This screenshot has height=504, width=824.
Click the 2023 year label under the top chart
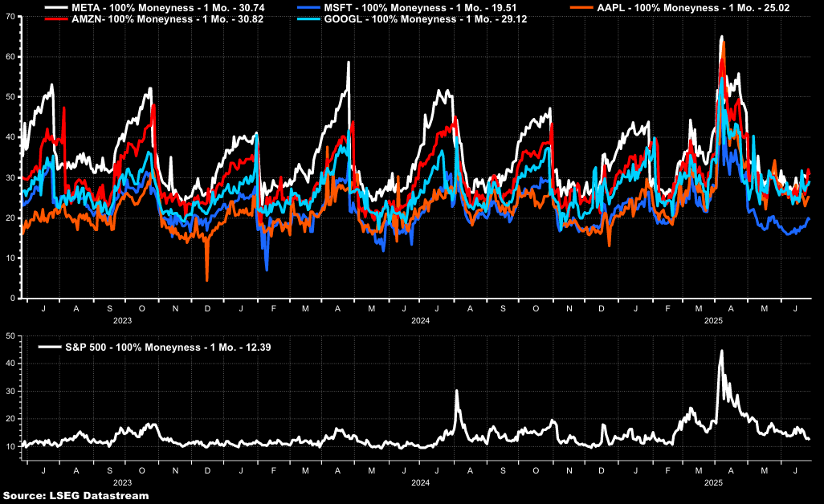(x=122, y=321)
